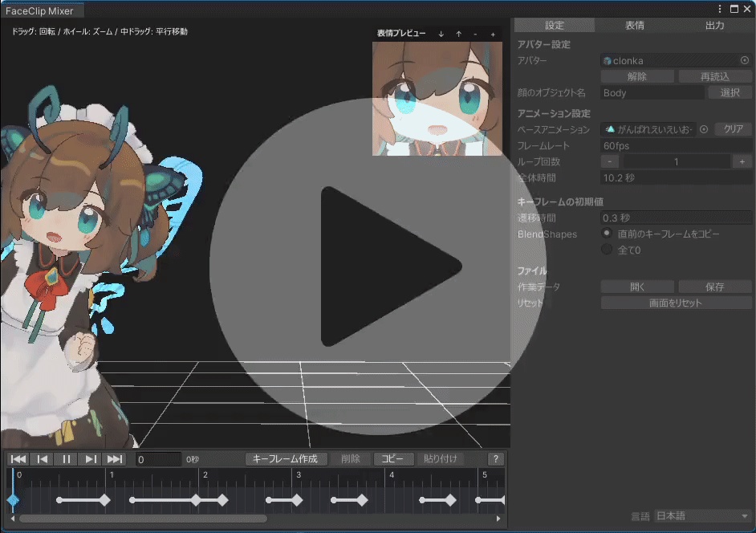Screen dimensions: 756x533
Task: Click the 遷移時間 0.3 秒 field
Action: coord(676,218)
